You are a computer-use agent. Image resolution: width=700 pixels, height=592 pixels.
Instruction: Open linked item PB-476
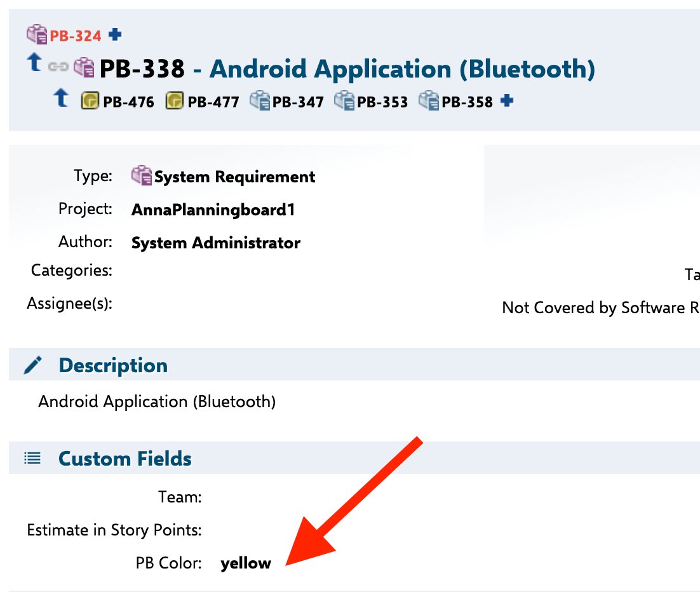[x=128, y=102]
